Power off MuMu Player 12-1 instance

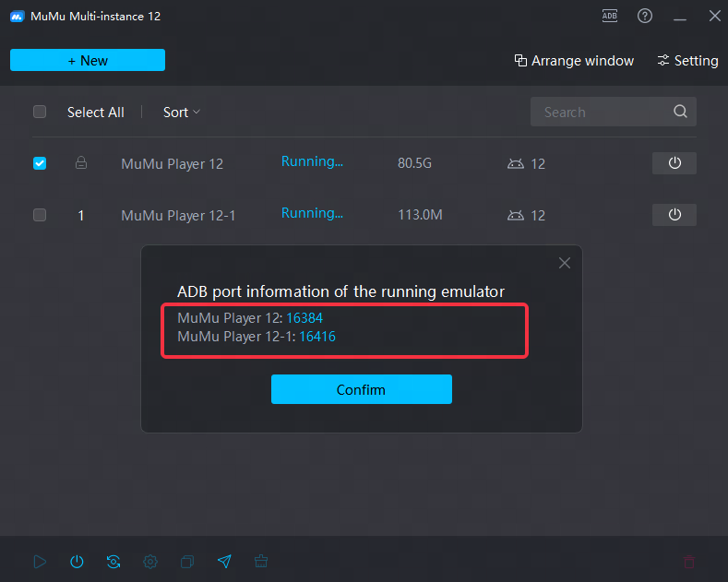[674, 214]
